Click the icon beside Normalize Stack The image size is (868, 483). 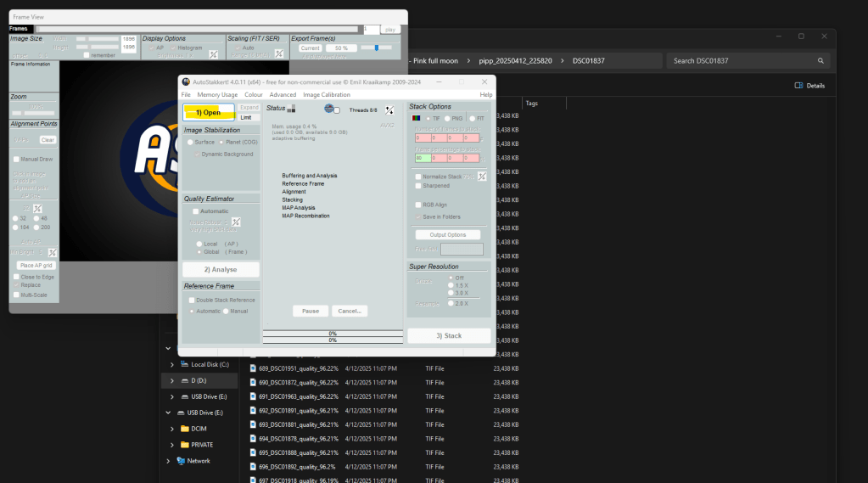[481, 177]
